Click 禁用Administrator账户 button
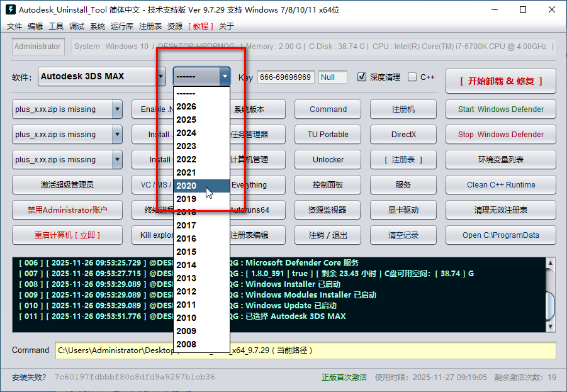 point(67,210)
